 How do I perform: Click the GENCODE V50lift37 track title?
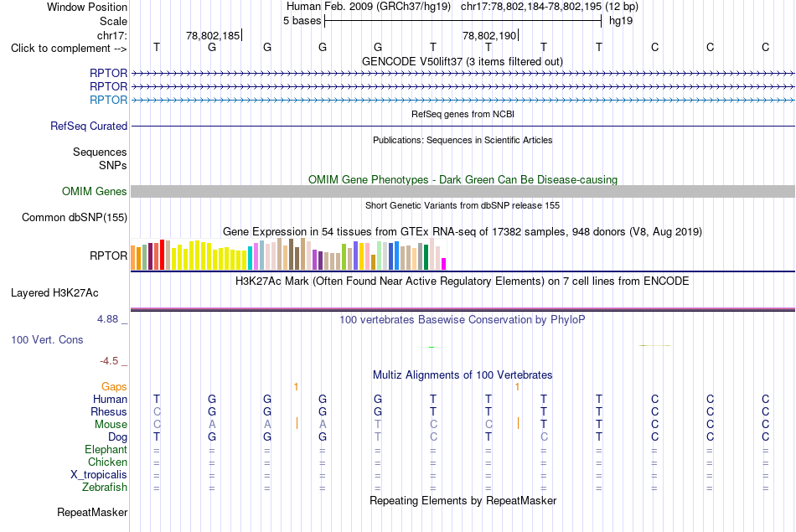click(463, 61)
